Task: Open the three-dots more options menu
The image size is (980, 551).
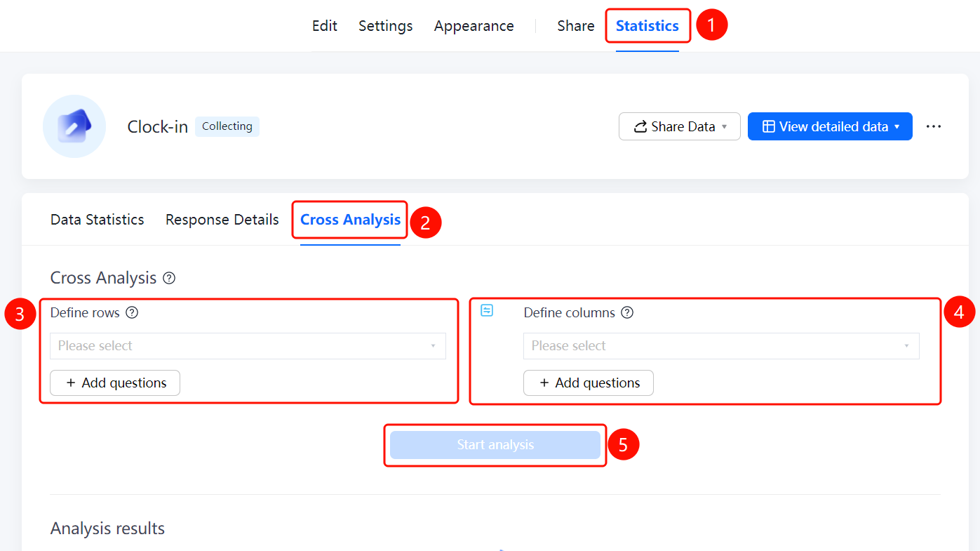Action: pos(933,126)
